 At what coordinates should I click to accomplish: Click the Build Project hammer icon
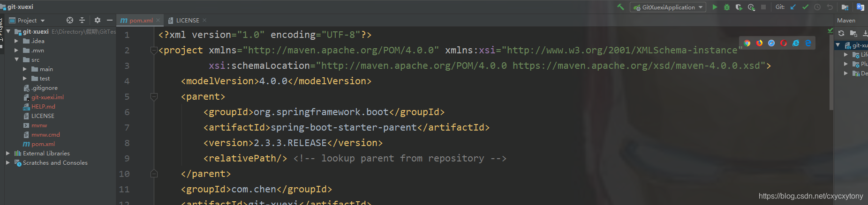[x=620, y=7]
